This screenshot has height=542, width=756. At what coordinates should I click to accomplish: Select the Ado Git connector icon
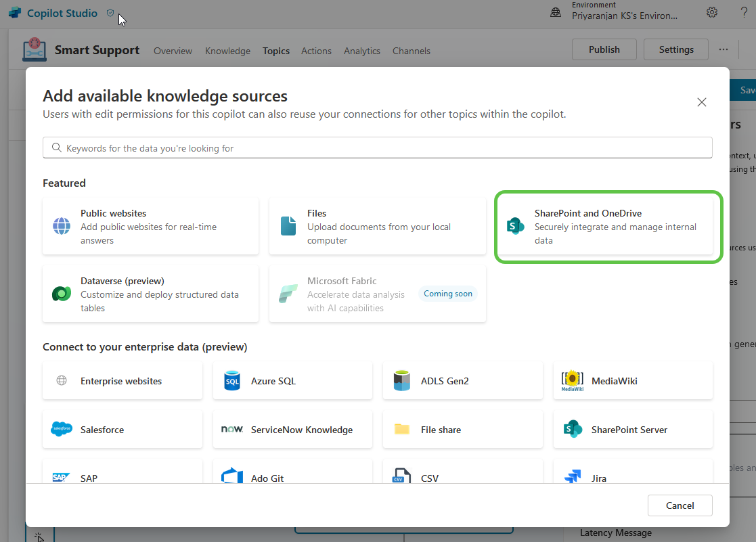tap(232, 476)
